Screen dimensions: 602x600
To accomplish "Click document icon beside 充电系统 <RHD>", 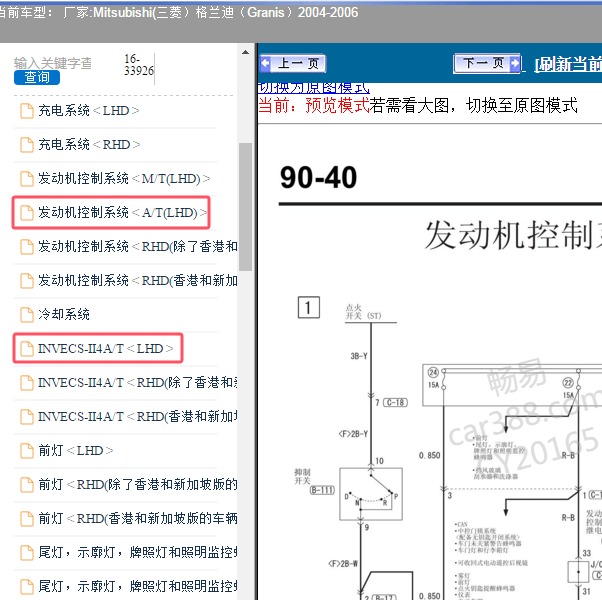I will pyautogui.click(x=26, y=145).
